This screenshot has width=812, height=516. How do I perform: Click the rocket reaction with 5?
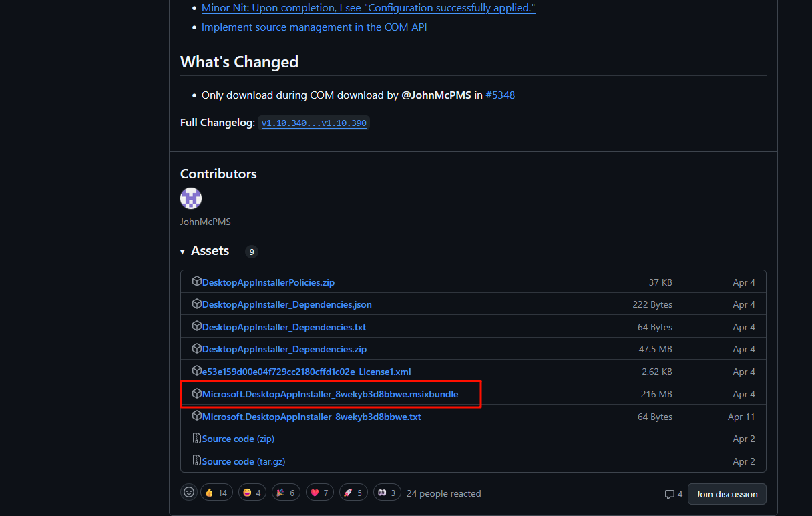[354, 493]
